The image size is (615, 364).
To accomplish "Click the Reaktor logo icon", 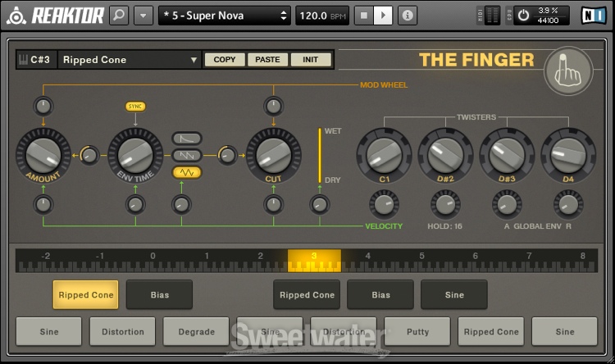I will (x=16, y=16).
